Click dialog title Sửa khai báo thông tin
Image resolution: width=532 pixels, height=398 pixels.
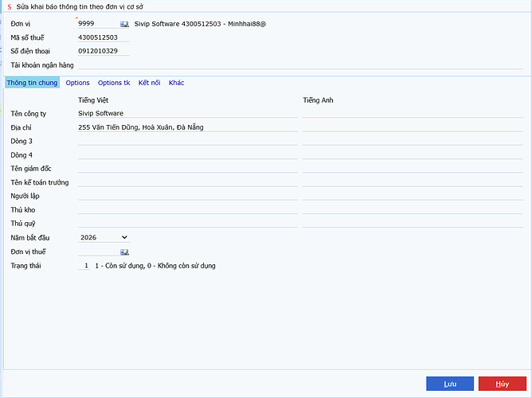[x=80, y=7]
